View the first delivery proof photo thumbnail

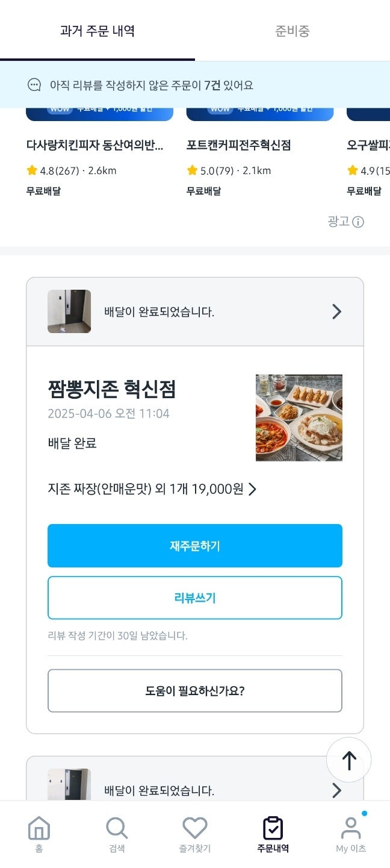click(x=69, y=311)
